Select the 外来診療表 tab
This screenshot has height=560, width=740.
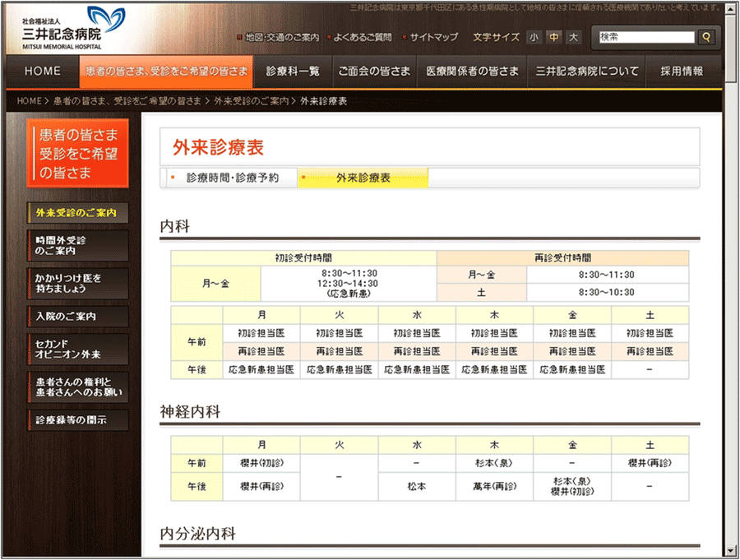[363, 178]
